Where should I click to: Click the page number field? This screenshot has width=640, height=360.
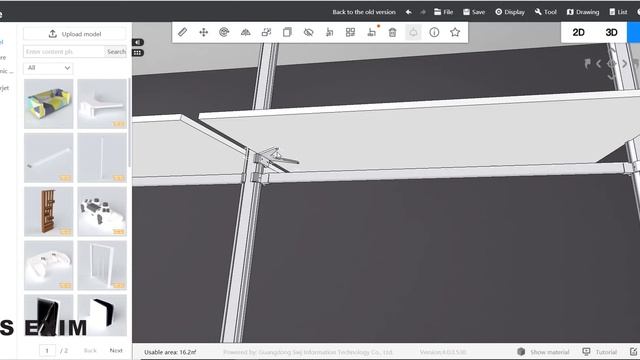coord(47,351)
